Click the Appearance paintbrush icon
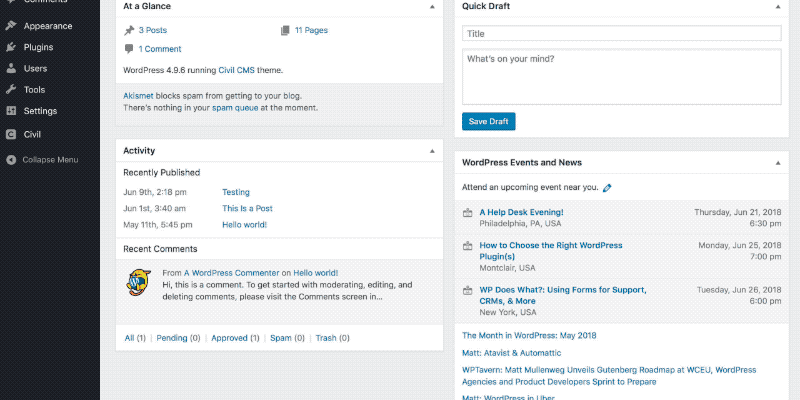 click(11, 26)
